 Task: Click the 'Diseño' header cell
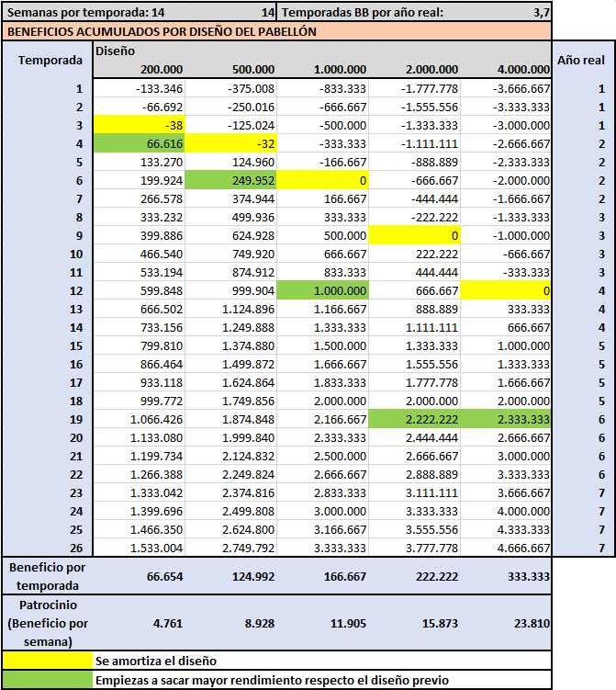[115, 51]
